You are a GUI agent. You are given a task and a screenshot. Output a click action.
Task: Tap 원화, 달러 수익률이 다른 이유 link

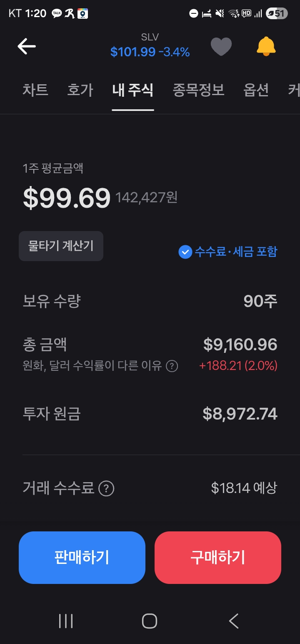92,366
